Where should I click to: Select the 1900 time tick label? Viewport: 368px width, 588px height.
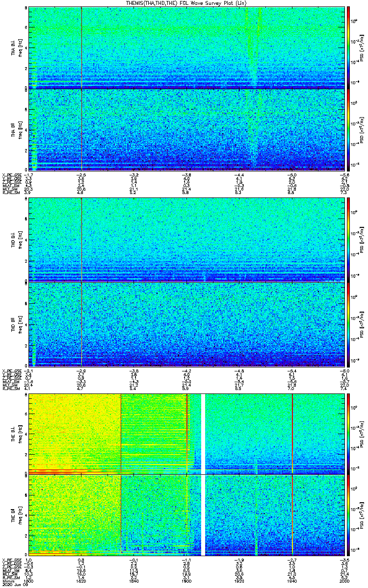click(x=186, y=580)
